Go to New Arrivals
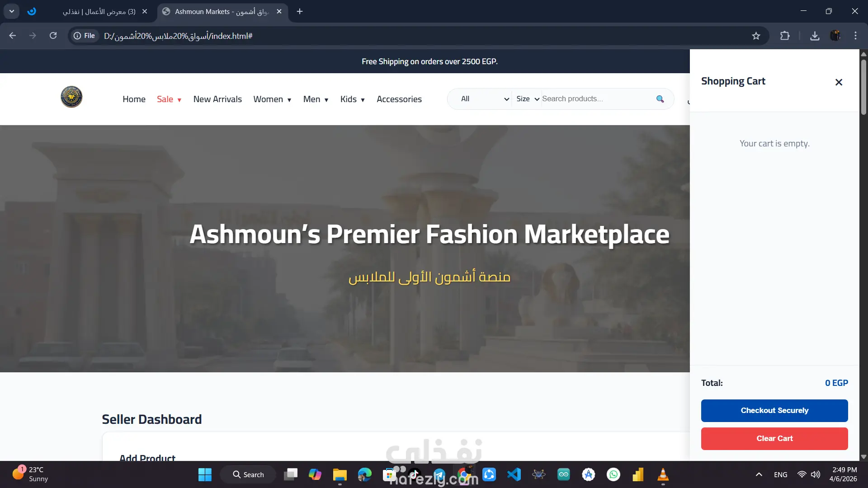 coord(217,99)
